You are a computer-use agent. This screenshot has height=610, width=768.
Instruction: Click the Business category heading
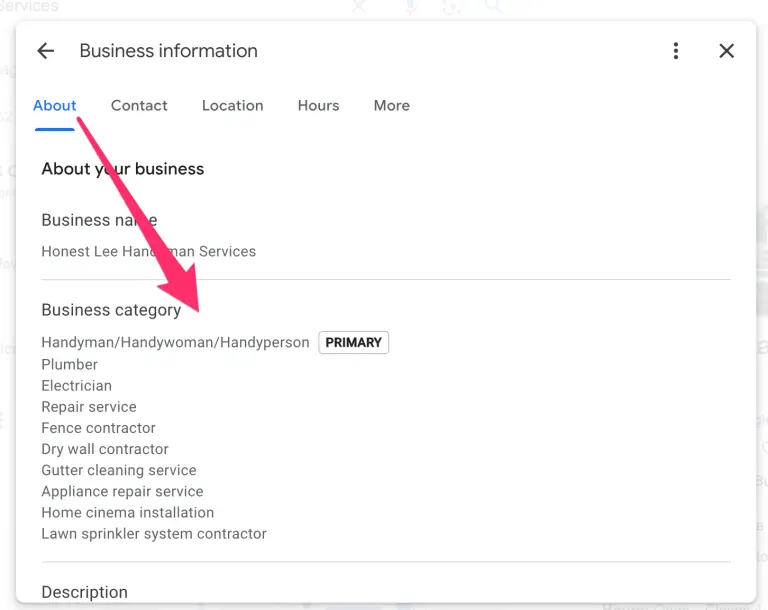click(111, 310)
